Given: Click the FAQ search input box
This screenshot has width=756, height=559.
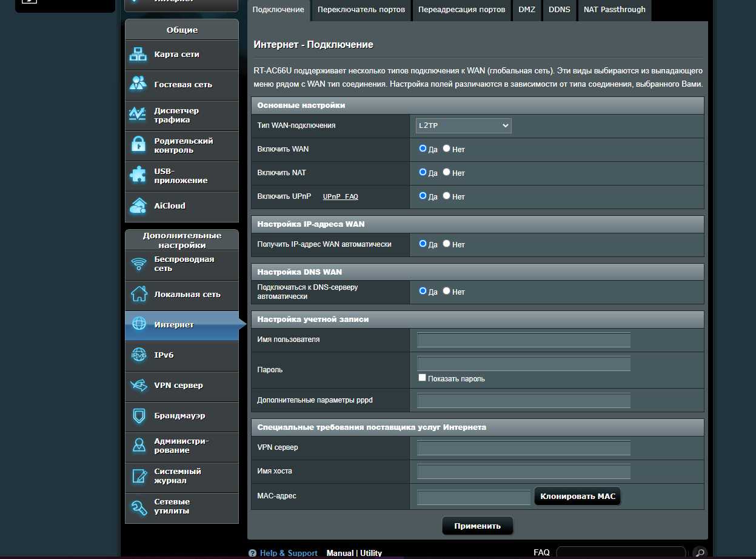Looking at the screenshot, I should [621, 552].
